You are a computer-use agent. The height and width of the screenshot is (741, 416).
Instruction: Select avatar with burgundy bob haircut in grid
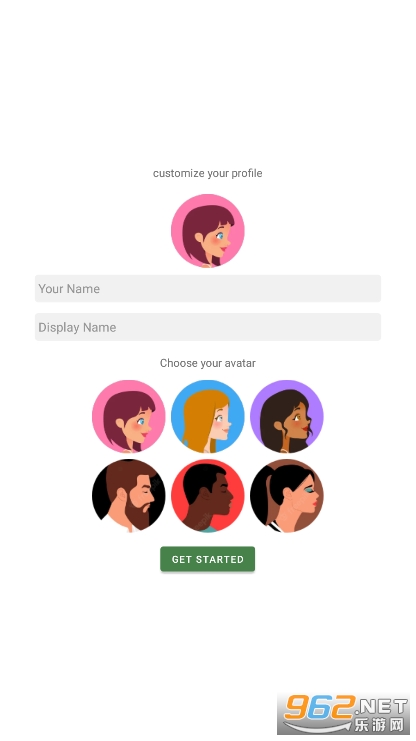point(129,416)
